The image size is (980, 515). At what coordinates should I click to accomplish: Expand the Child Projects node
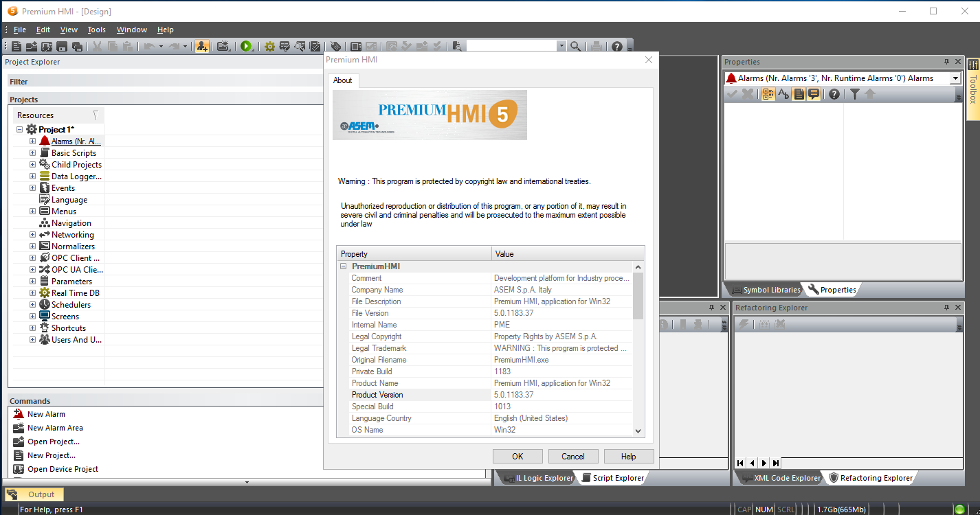32,164
